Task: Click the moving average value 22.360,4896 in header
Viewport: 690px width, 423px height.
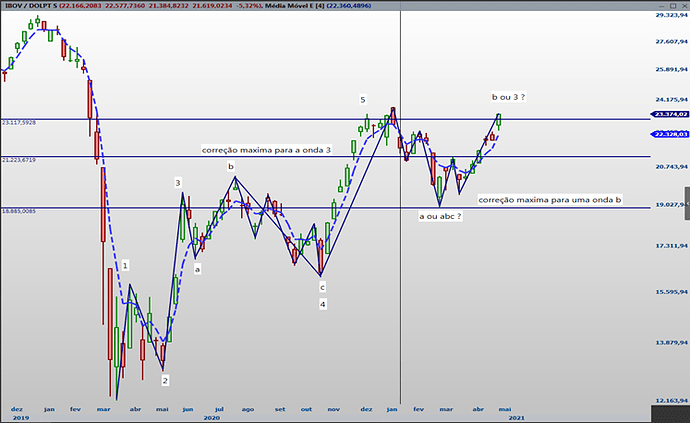Action: point(349,6)
